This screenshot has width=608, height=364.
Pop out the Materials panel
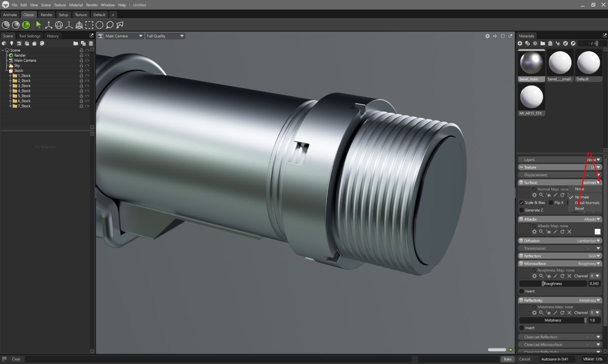tap(604, 35)
